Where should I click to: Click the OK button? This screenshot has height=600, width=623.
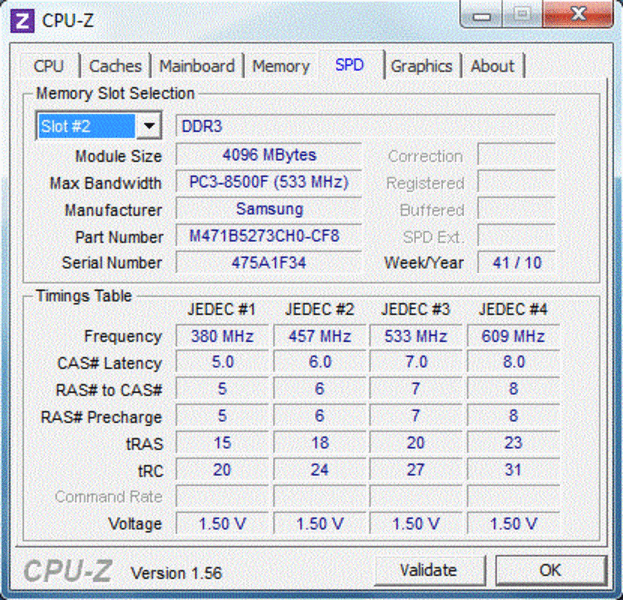tap(551, 570)
